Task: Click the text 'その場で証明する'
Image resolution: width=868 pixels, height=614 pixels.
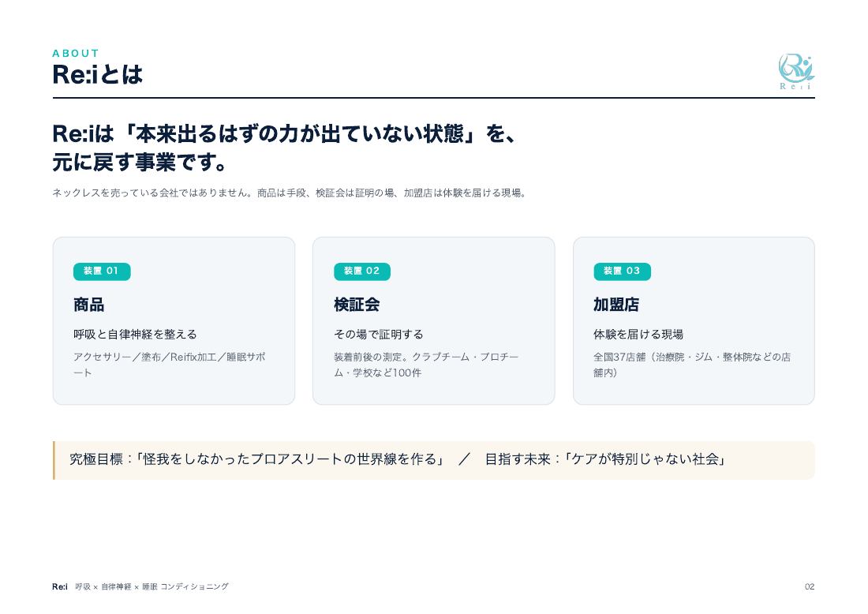Action: click(379, 335)
